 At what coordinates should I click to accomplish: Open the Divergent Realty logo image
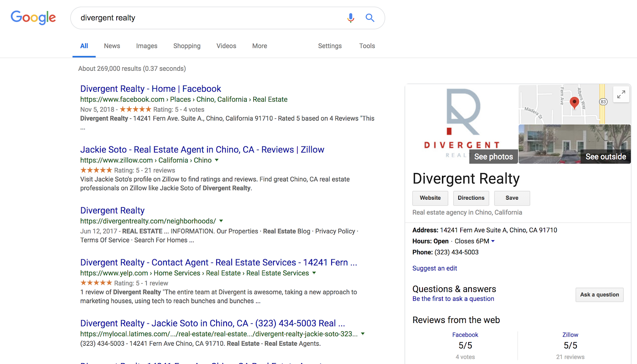point(462,124)
